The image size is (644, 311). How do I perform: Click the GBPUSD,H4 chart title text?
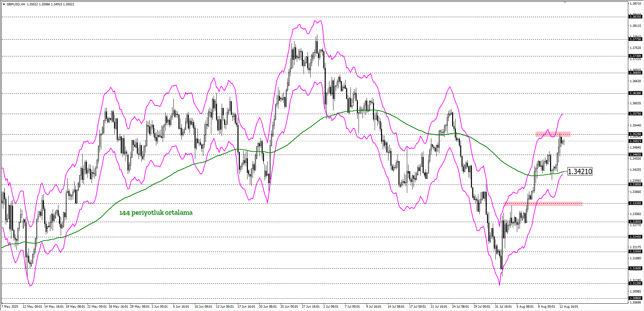16,4
